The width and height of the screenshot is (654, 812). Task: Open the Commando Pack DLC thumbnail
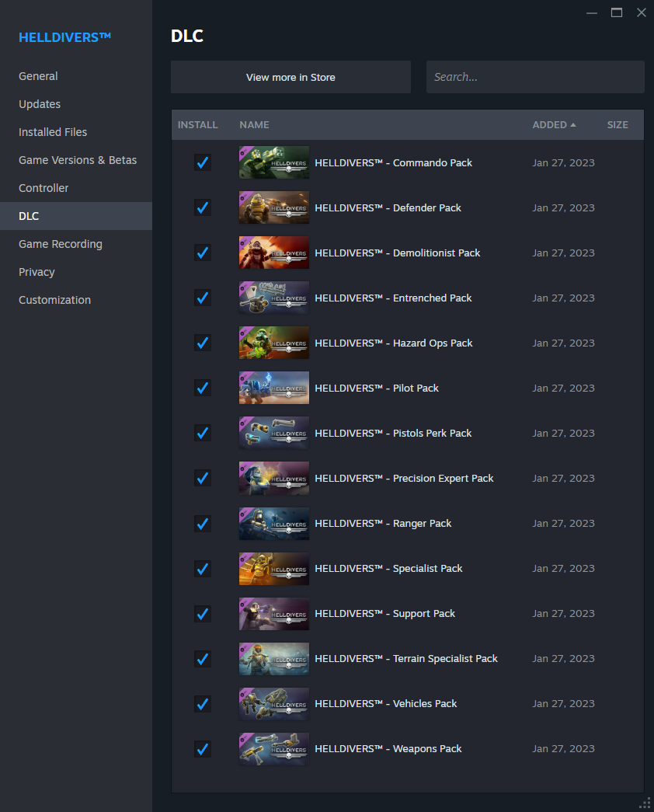(274, 162)
